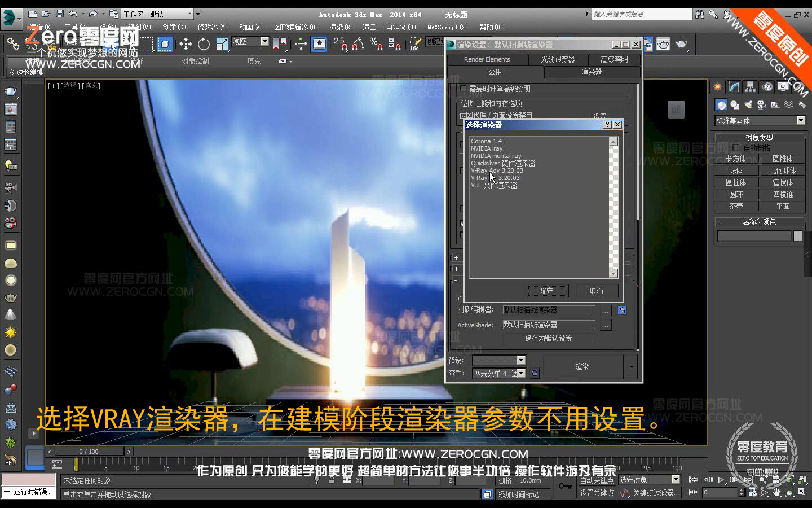Toggle the Percent Snap icon
Viewport: 812px width, 508px height.
377,43
